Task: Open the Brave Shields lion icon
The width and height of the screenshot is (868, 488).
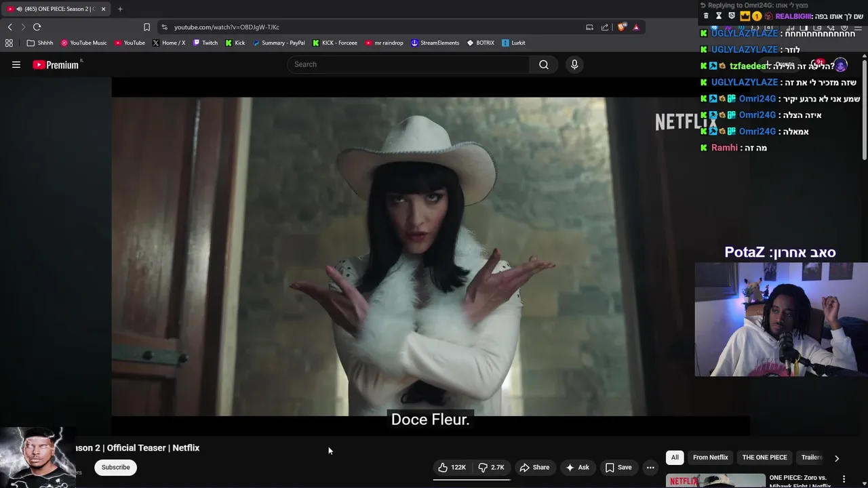Action: click(621, 27)
